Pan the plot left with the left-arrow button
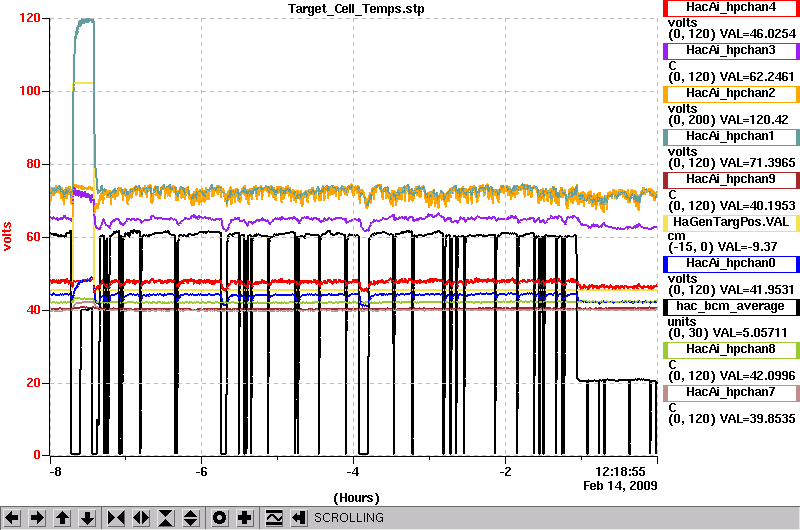800x530 pixels. [12, 518]
